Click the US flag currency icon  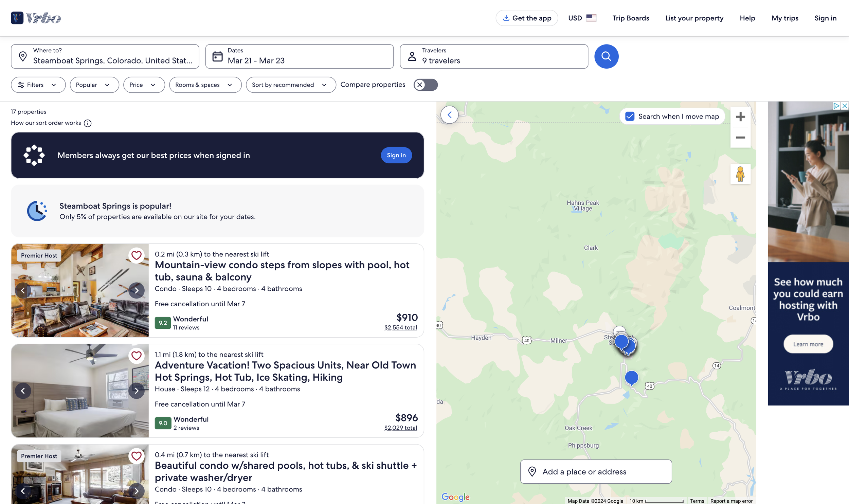(591, 18)
